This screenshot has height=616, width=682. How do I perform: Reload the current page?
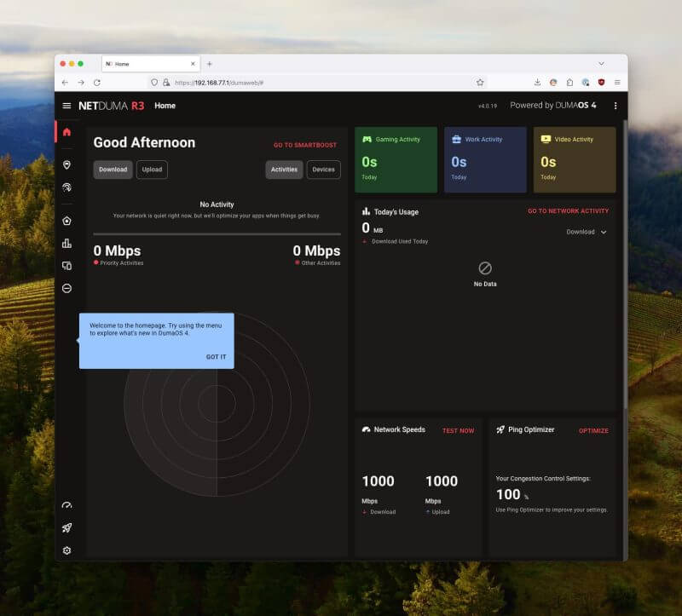pos(97,83)
